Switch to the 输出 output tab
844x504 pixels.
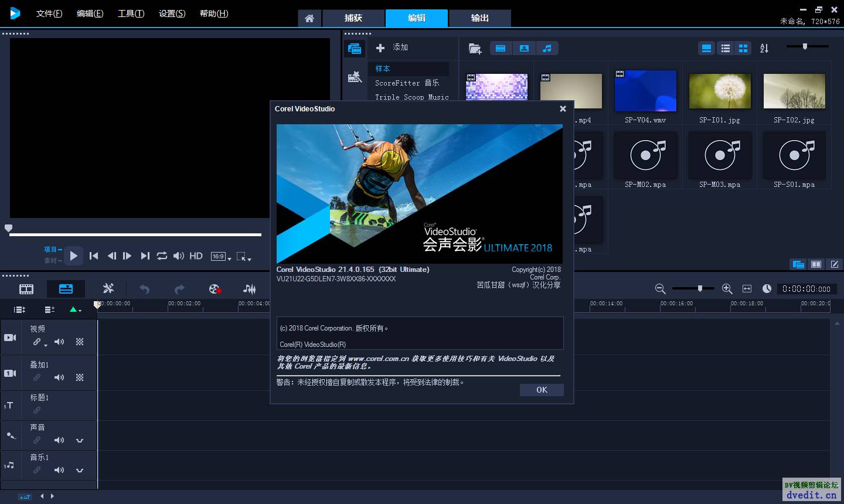point(480,18)
